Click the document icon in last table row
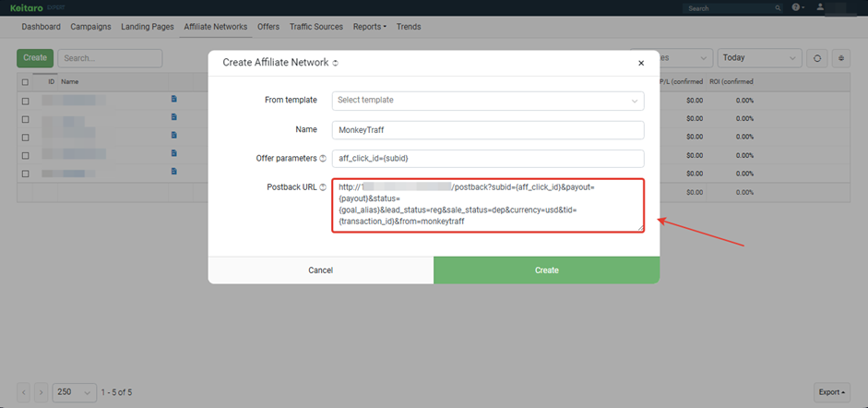Viewport: 868px width, 408px height. [173, 171]
